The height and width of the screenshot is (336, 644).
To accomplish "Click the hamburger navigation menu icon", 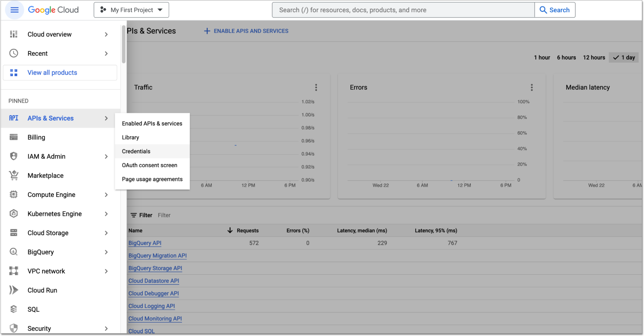I will tap(14, 10).
